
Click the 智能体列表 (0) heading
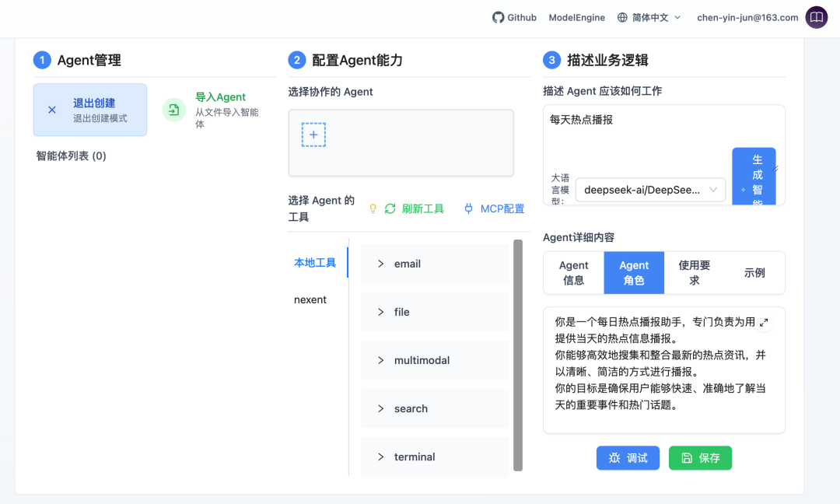pyautogui.click(x=72, y=156)
